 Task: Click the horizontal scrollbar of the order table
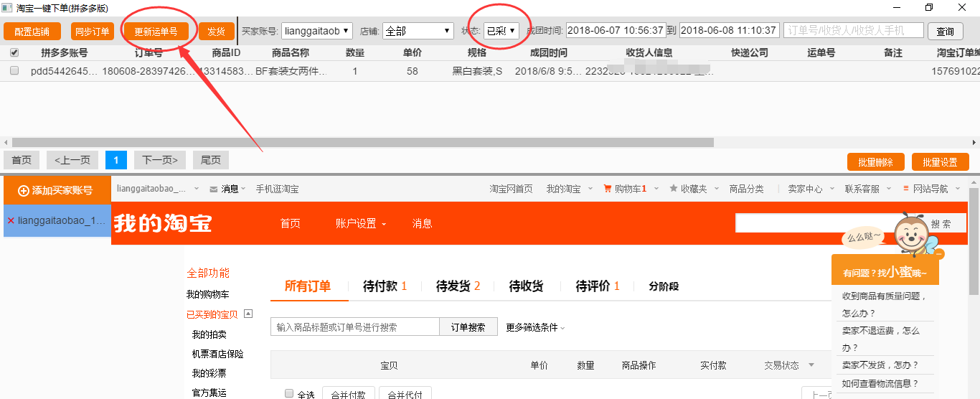point(362,142)
